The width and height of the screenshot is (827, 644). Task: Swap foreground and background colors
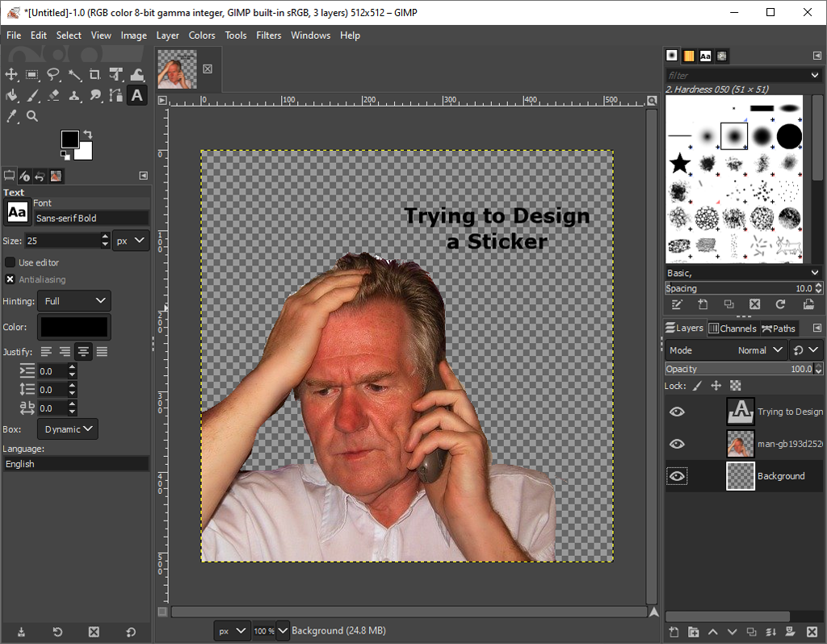click(x=87, y=134)
